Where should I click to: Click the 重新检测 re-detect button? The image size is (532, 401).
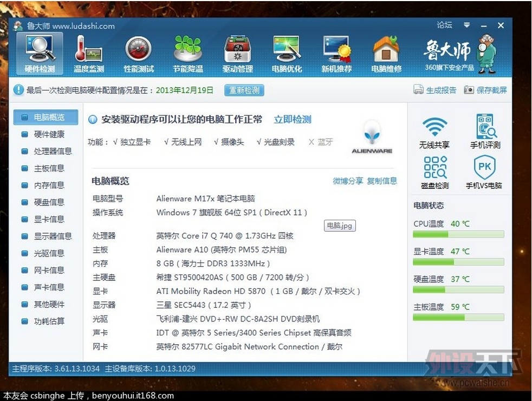click(244, 90)
